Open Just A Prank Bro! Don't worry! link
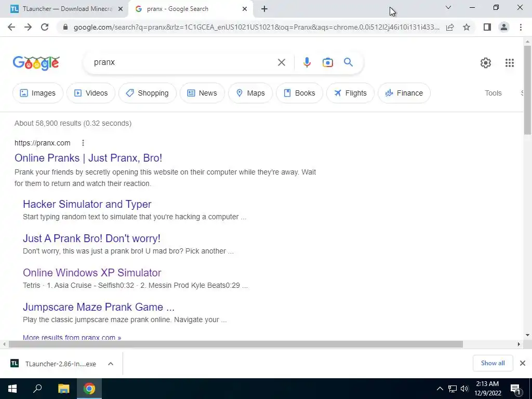The image size is (532, 399). click(x=91, y=238)
